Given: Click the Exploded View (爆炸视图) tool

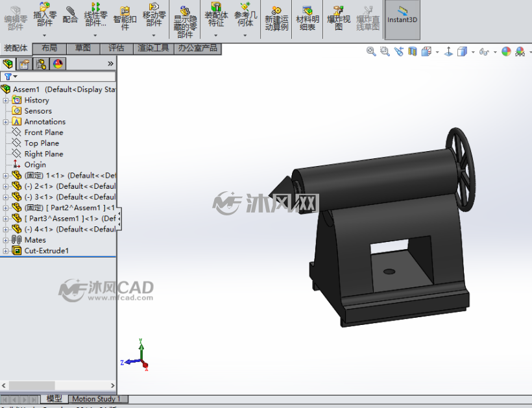Looking at the screenshot, I should (339, 19).
